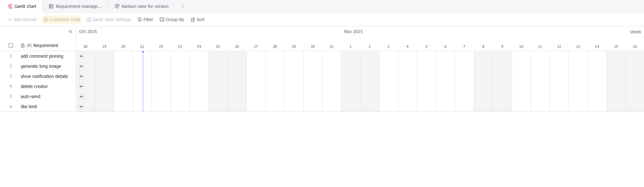
Task: Click the arrow icon in auto-send row
Action: pyautogui.click(x=82, y=96)
